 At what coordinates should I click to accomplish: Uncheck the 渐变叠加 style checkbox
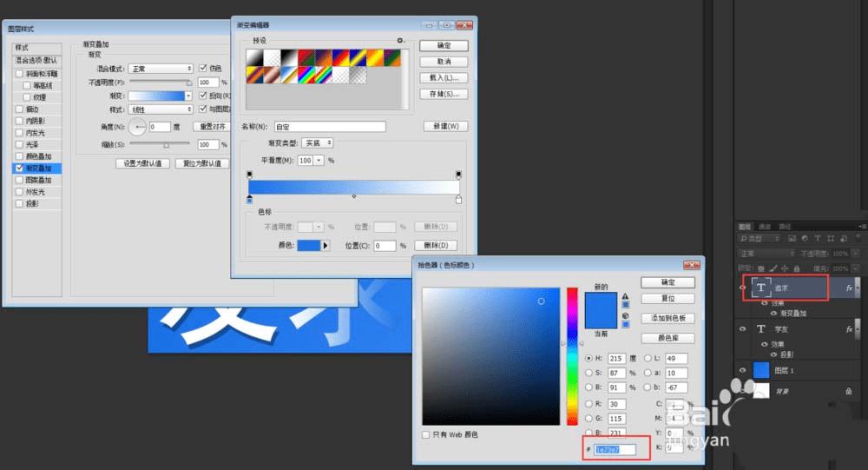(19, 168)
